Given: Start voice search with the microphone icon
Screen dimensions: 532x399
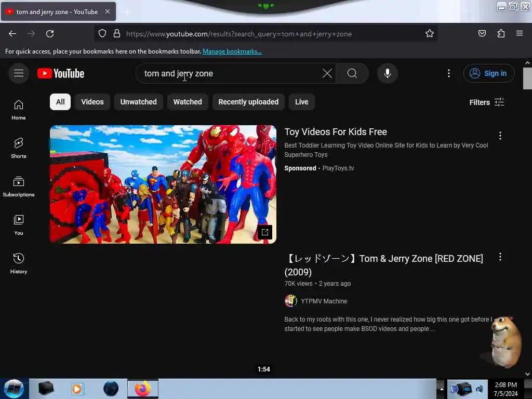Looking at the screenshot, I should pos(387,73).
